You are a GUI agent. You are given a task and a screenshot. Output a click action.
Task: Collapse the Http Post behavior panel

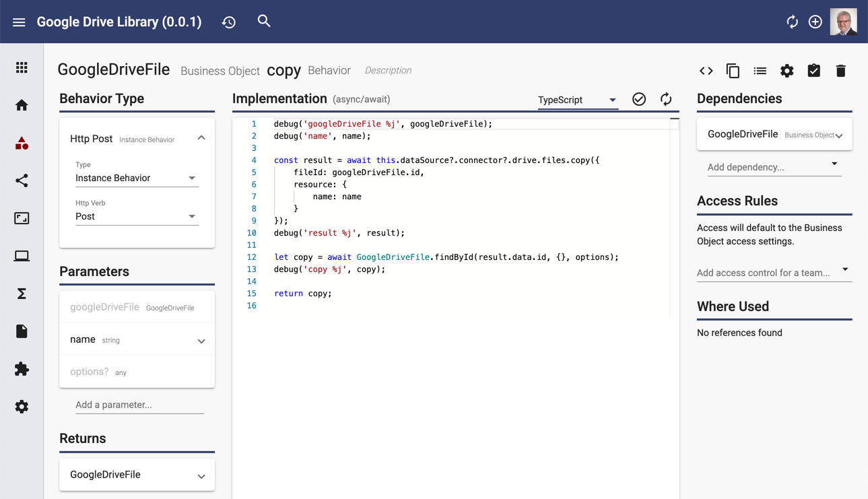coord(201,138)
